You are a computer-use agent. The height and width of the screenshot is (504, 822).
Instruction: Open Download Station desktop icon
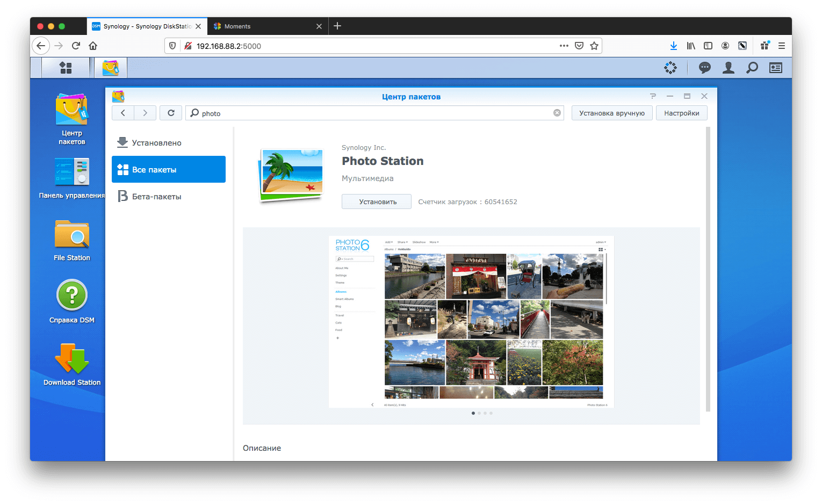[72, 359]
